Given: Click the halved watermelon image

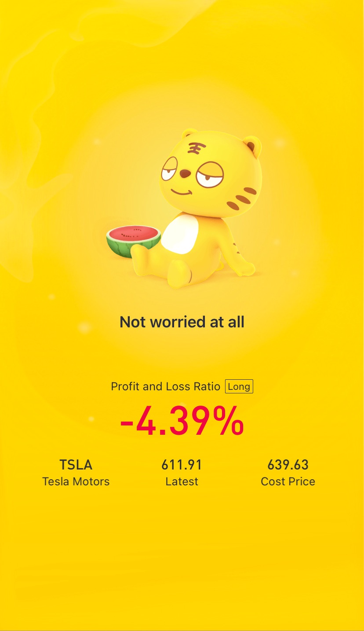Looking at the screenshot, I should pyautogui.click(x=133, y=241).
